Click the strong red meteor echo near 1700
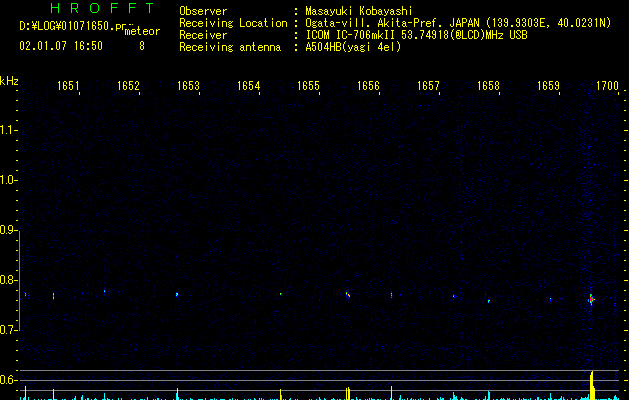The image size is (629, 400). (x=591, y=299)
